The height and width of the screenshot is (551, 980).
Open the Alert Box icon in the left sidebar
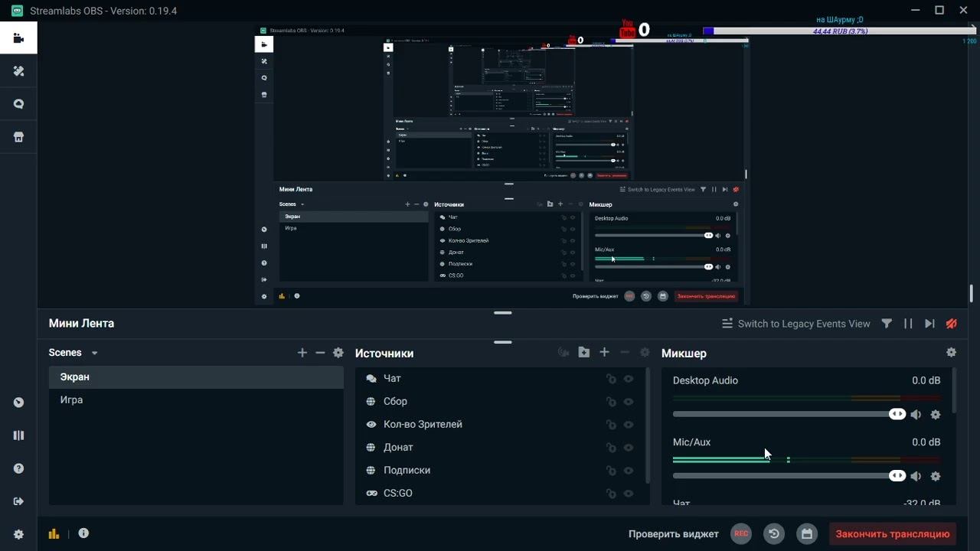pyautogui.click(x=18, y=104)
